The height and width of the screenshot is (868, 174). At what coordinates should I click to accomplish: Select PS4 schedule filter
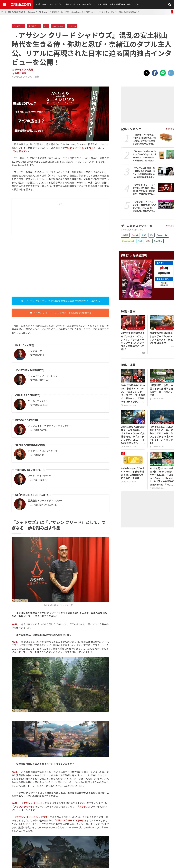point(151,235)
